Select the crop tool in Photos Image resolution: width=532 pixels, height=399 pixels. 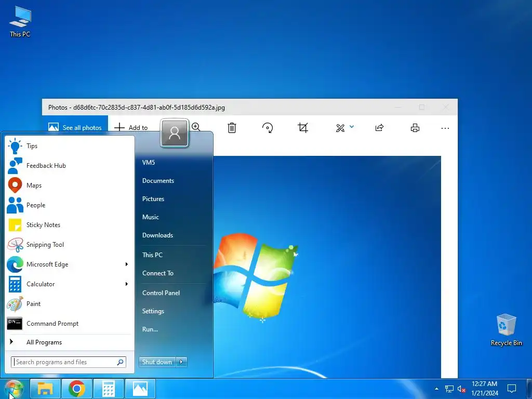coord(303,128)
